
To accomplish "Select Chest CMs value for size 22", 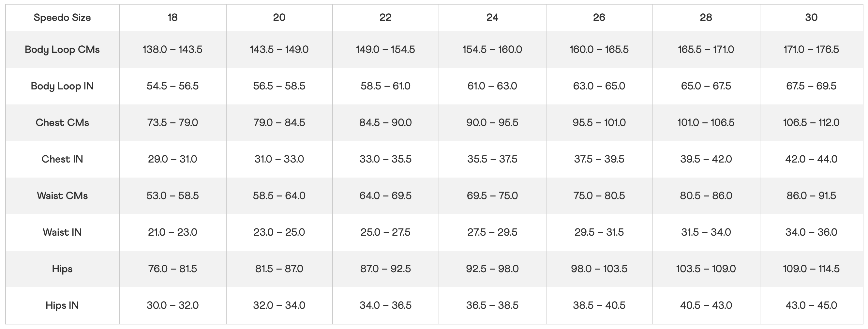I will (x=385, y=122).
